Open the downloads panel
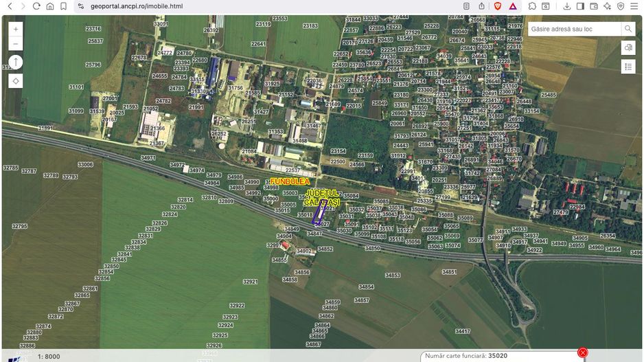644x362 pixels. [x=567, y=6]
